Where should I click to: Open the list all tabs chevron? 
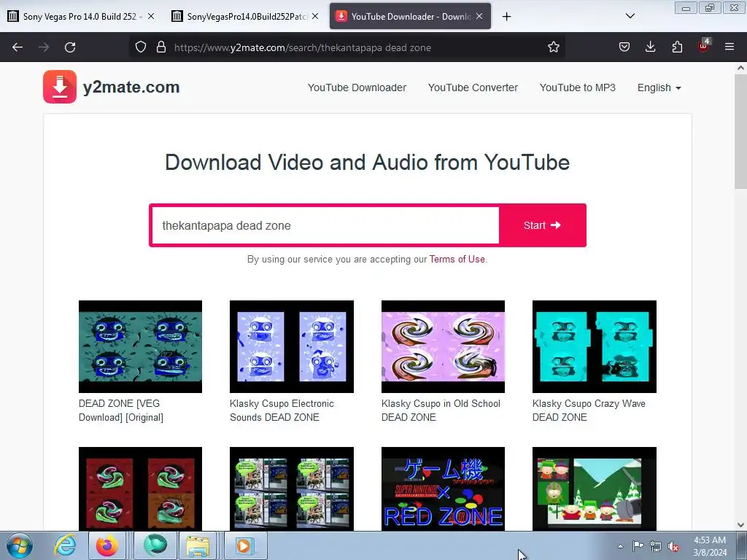coord(630,16)
